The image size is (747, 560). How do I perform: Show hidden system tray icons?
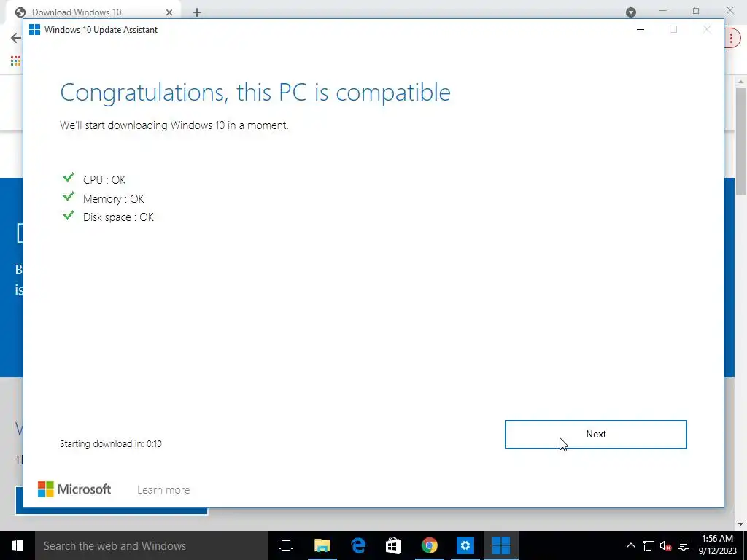(x=631, y=545)
